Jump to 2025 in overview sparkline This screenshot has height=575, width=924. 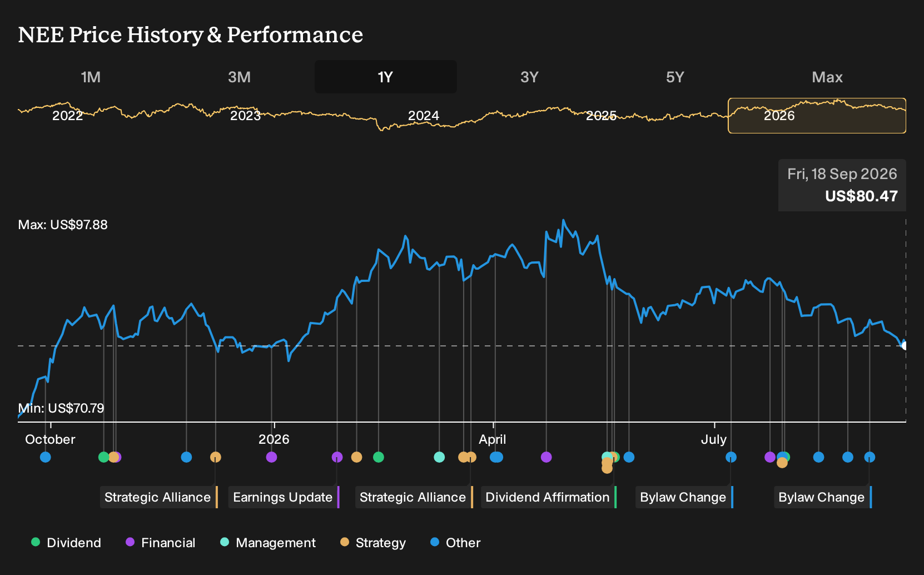pyautogui.click(x=602, y=116)
